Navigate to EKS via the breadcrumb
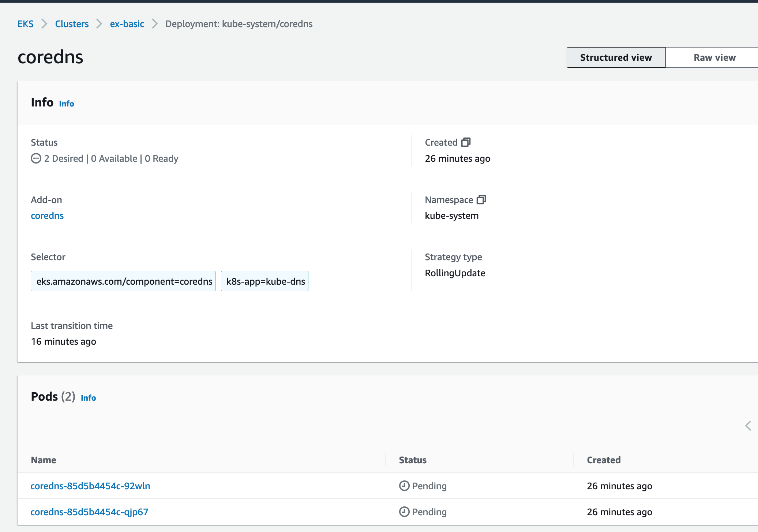 tap(25, 23)
